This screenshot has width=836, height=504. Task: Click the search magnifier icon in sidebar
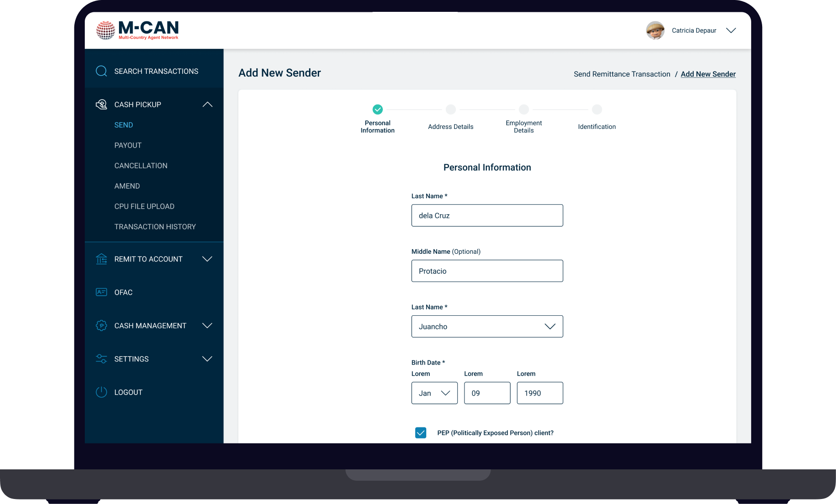point(101,71)
